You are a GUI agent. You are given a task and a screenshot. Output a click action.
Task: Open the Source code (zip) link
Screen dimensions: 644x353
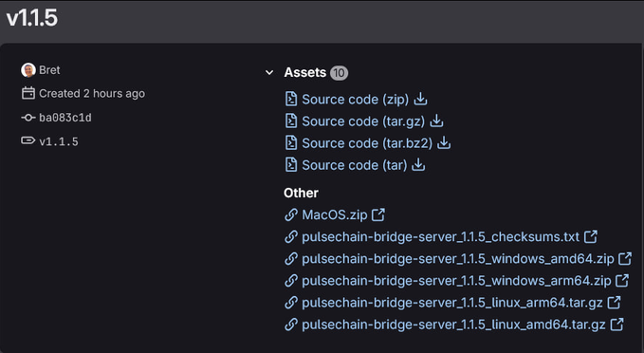click(356, 100)
